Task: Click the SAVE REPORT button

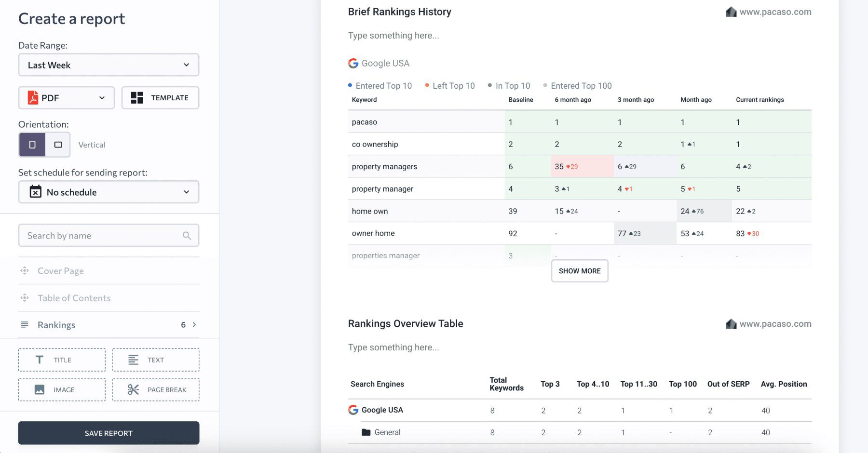Action: click(x=108, y=433)
